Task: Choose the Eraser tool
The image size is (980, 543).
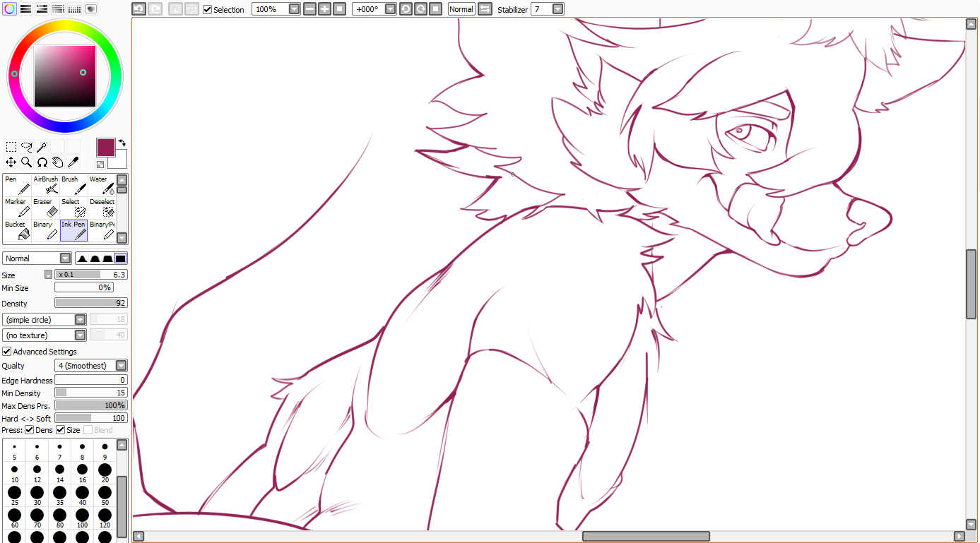Action: point(45,208)
